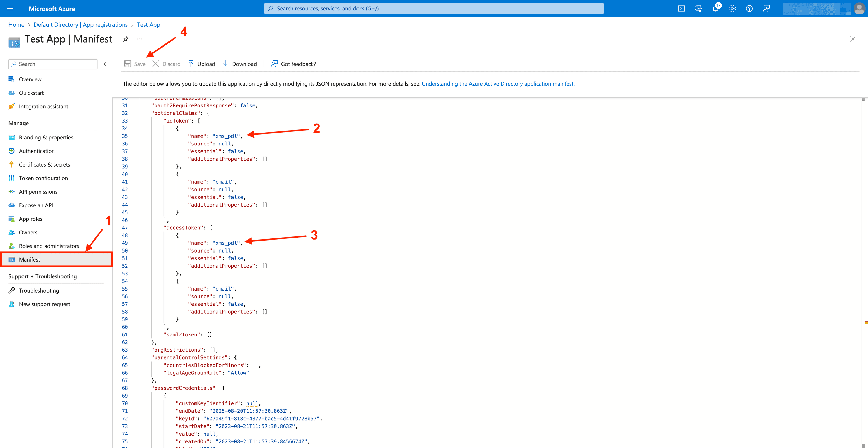Image resolution: width=868 pixels, height=448 pixels.
Task: Focus the global search resources bar
Action: click(x=434, y=8)
